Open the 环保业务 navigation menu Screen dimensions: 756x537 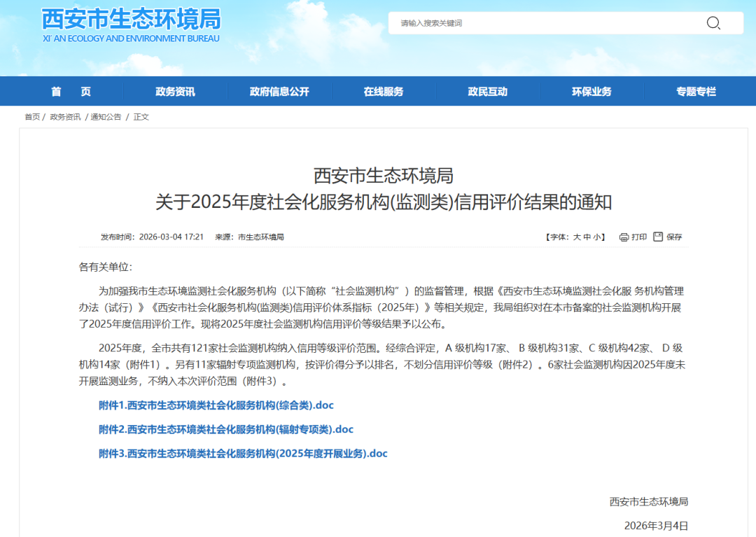(x=591, y=91)
